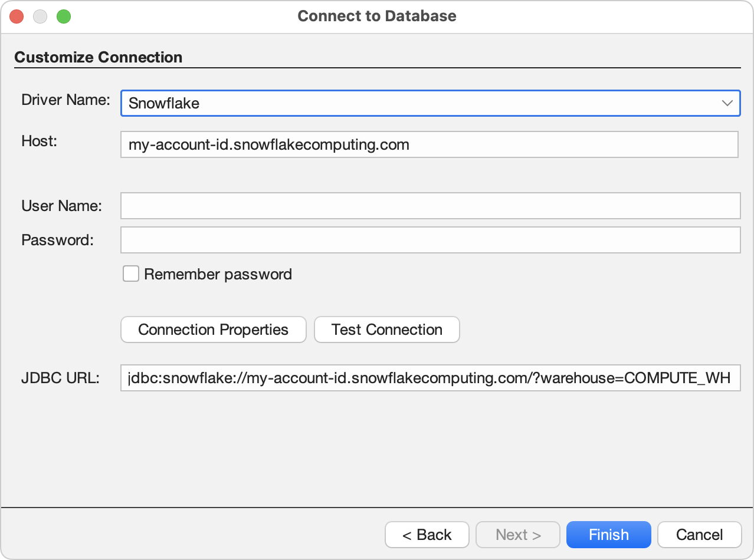Click the grayed minimize button
This screenshot has width=754, height=560.
[x=40, y=16]
